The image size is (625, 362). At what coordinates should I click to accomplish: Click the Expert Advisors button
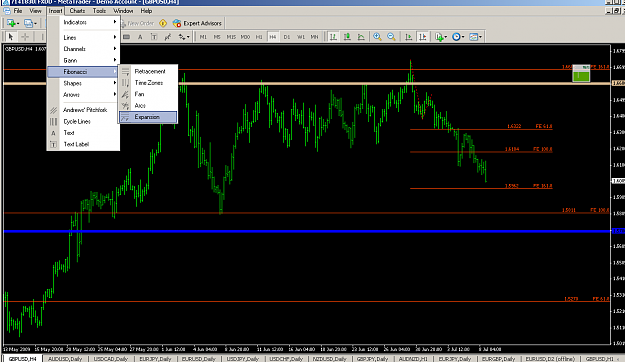197,24
